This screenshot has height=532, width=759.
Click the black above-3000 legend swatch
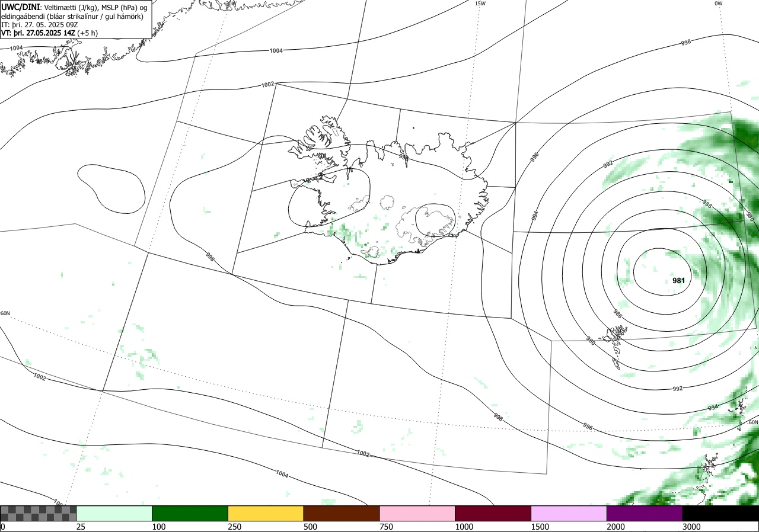click(x=720, y=513)
